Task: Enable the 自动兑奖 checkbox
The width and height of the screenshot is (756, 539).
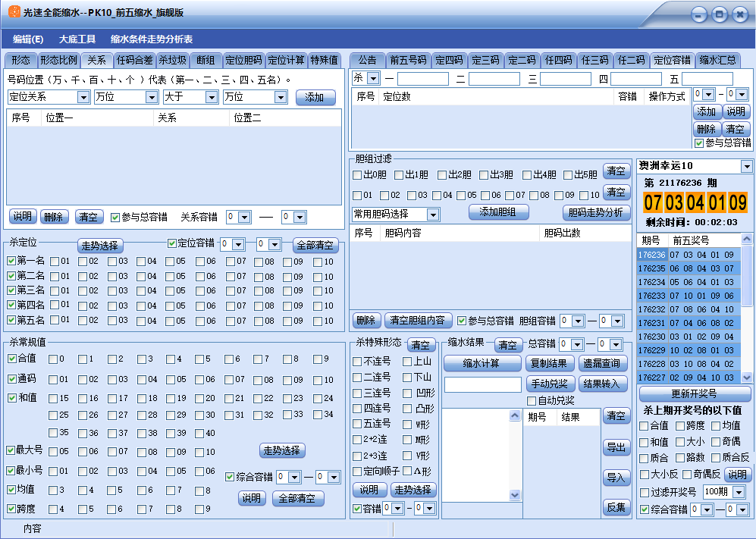Action: click(x=532, y=400)
